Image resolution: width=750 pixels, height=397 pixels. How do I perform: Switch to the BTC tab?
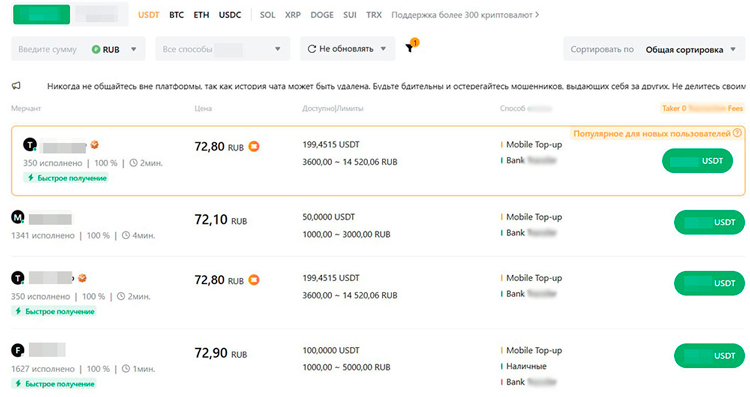click(x=176, y=15)
